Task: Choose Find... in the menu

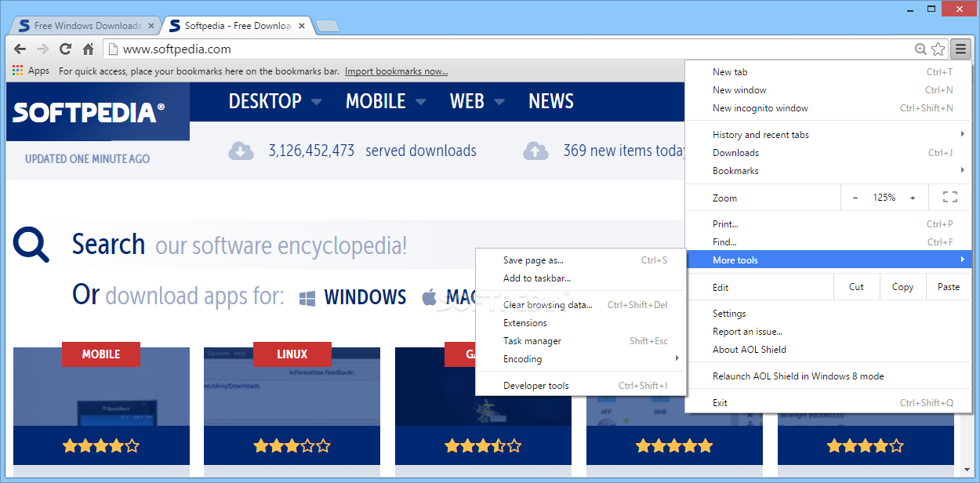Action: point(829,242)
